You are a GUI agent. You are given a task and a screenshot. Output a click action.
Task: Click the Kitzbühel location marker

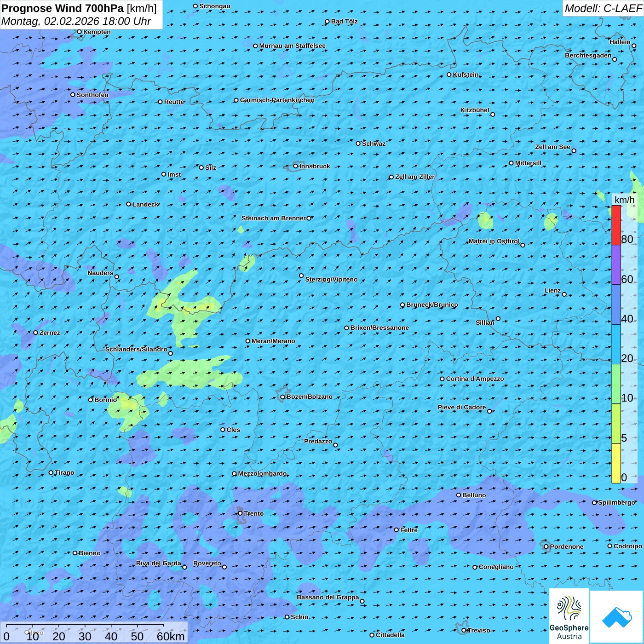[x=493, y=115]
